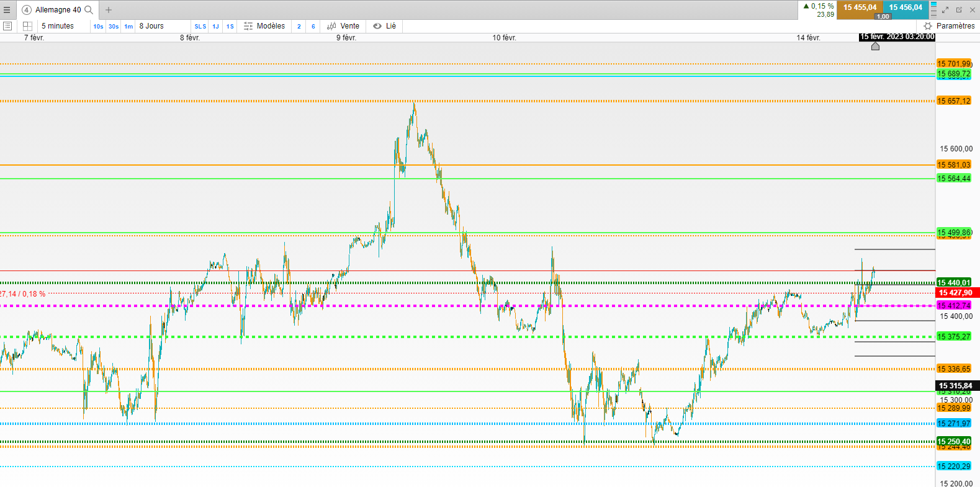Select model preset 2
Image resolution: width=980 pixels, height=487 pixels.
299,26
